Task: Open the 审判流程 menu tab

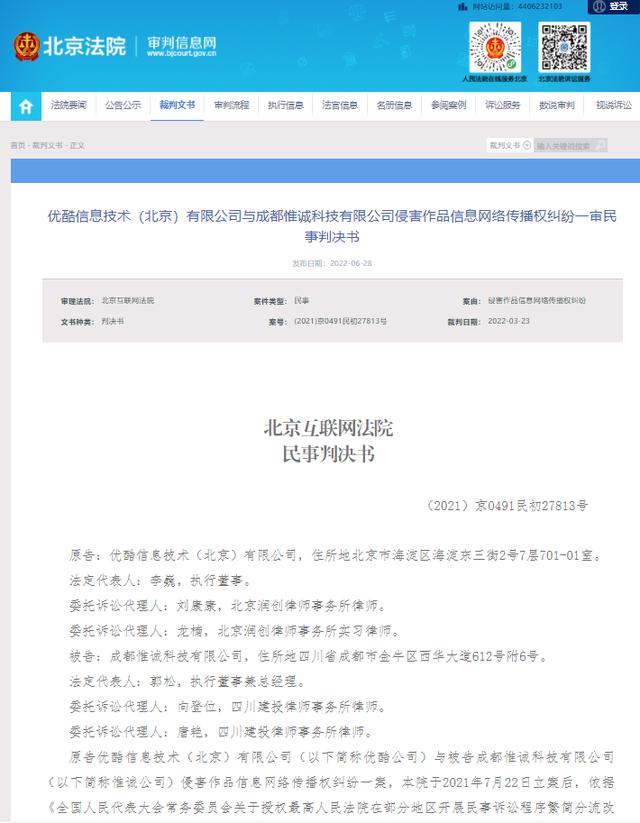Action: [232, 105]
